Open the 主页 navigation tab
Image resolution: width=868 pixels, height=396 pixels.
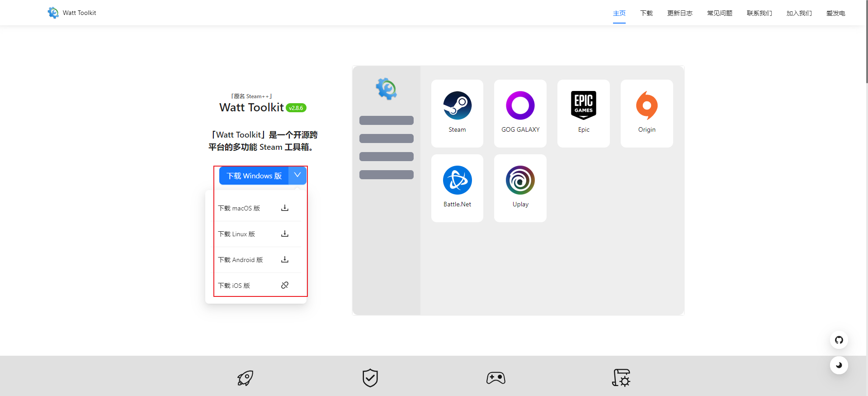point(619,13)
